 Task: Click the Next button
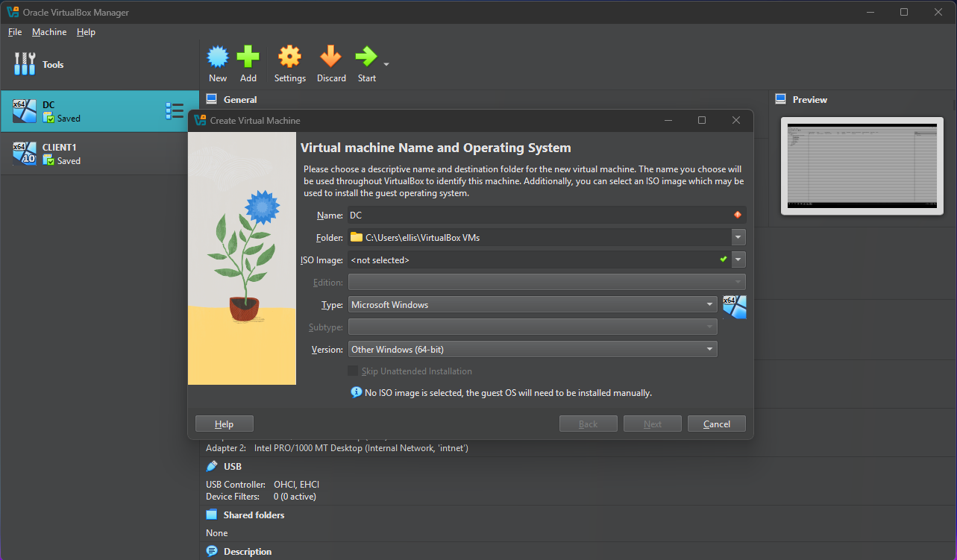(653, 424)
